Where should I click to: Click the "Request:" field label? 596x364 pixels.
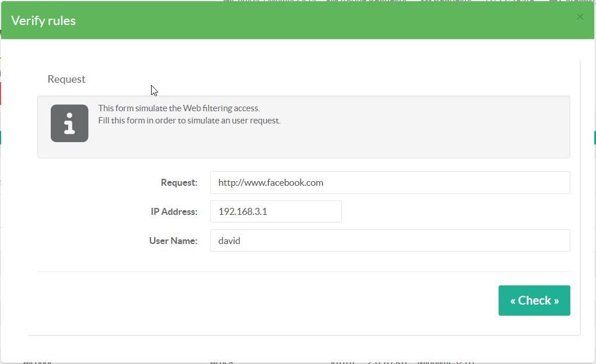point(179,183)
